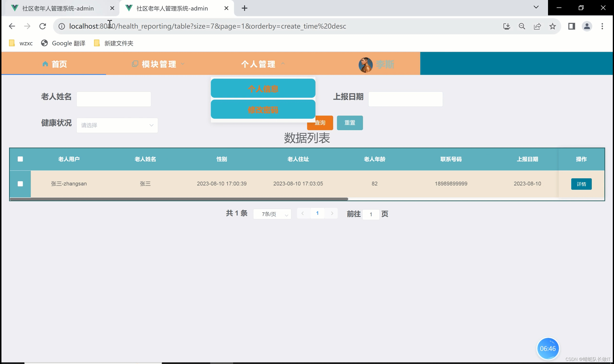Click the 重置 button

click(x=350, y=123)
